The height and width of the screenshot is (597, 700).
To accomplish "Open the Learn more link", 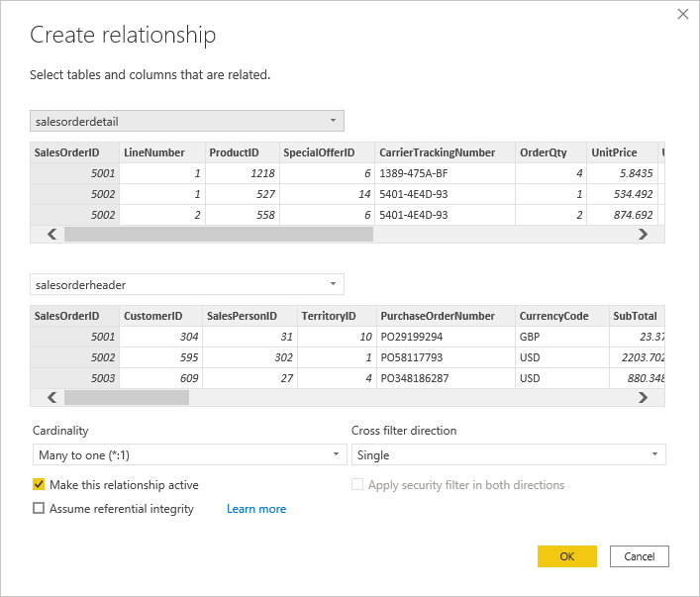I will coord(255,509).
